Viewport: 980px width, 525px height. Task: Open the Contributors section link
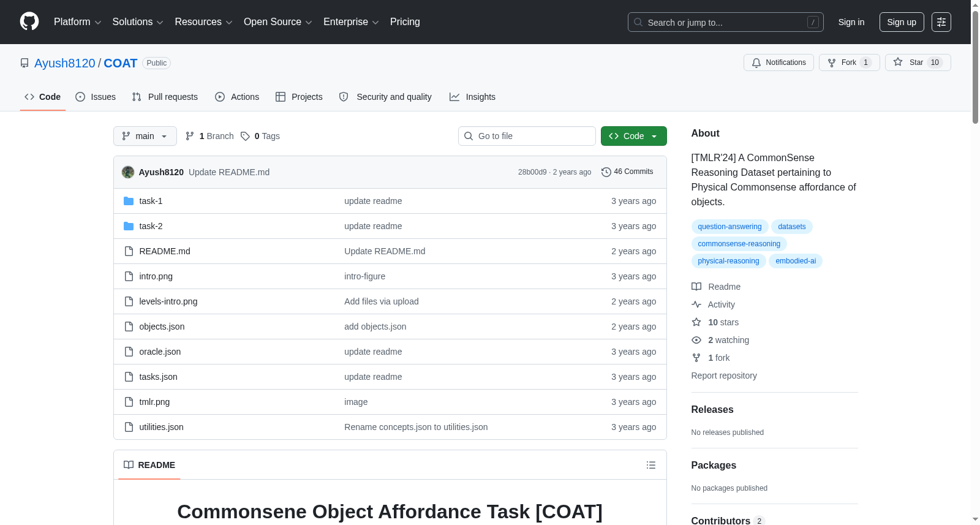point(728,521)
